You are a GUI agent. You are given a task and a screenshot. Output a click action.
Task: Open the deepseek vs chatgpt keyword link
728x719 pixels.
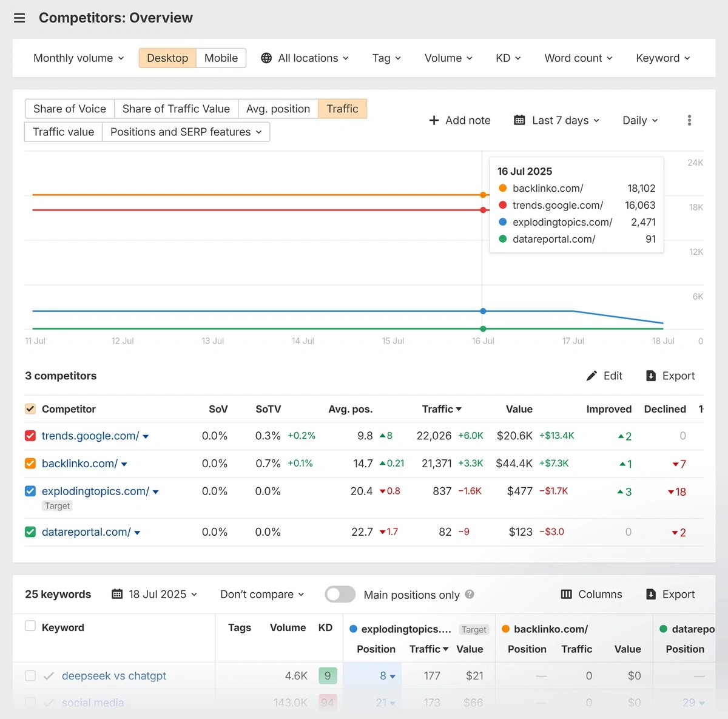[x=114, y=676]
